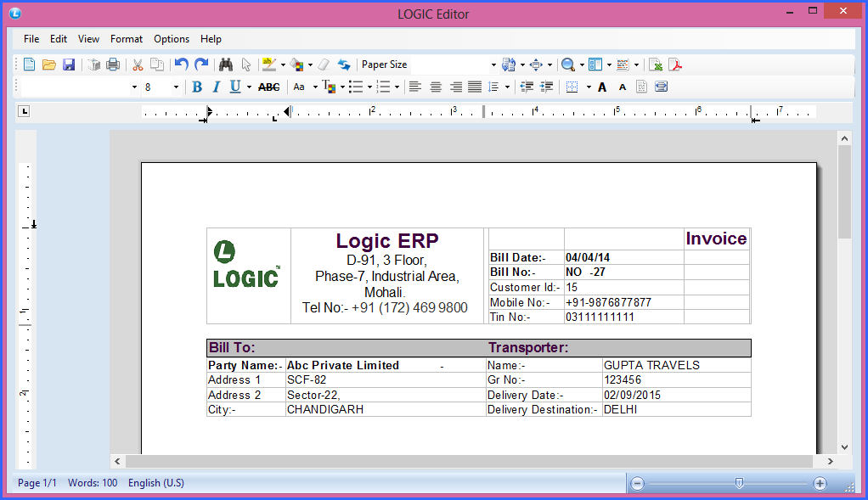Viewport: 868px width, 500px height.
Task: Toggle italic formatting
Action: click(217, 87)
